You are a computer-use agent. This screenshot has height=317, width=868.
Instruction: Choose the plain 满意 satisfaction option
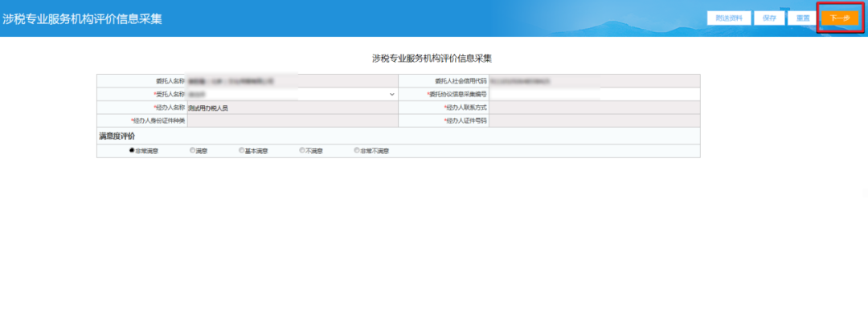193,150
